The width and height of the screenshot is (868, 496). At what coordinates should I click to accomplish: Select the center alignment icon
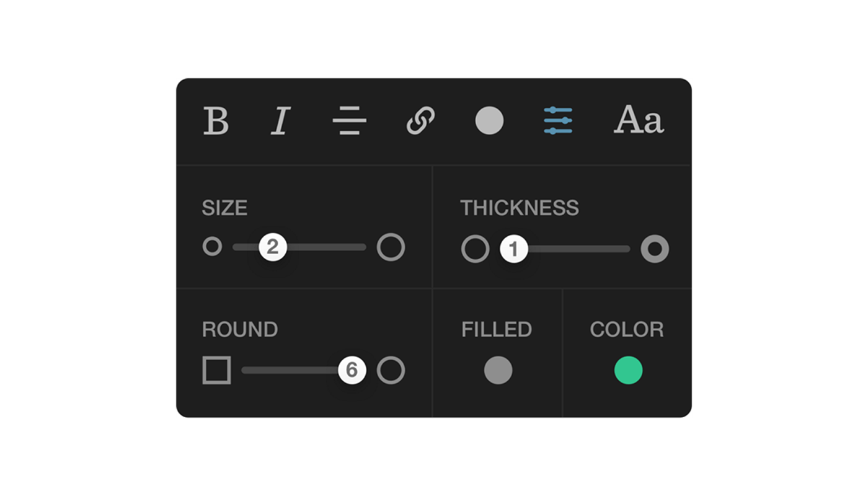pyautogui.click(x=350, y=120)
